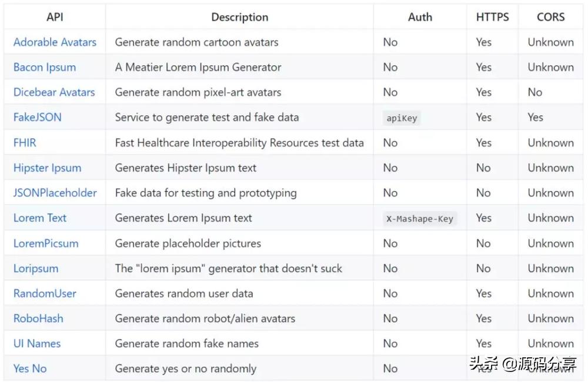Select the X-Mashape-Key code badge
Viewport: 588px width, 382px height.
[420, 219]
